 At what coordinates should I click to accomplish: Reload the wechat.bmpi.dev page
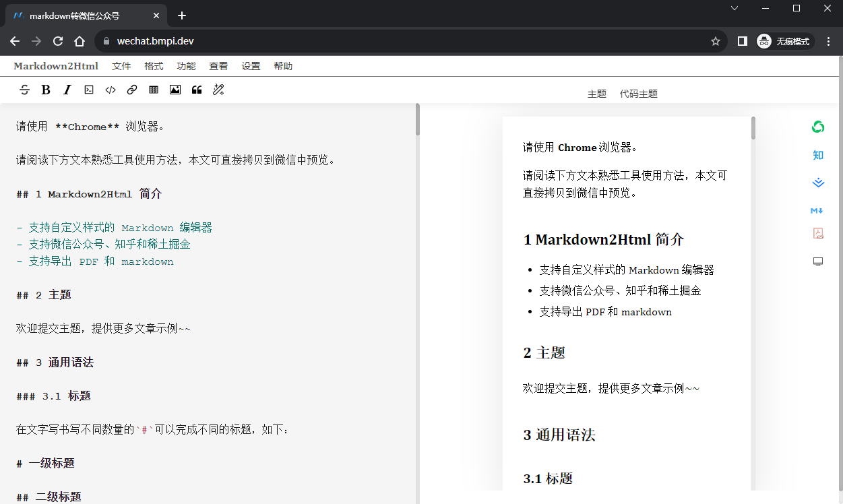tap(58, 41)
